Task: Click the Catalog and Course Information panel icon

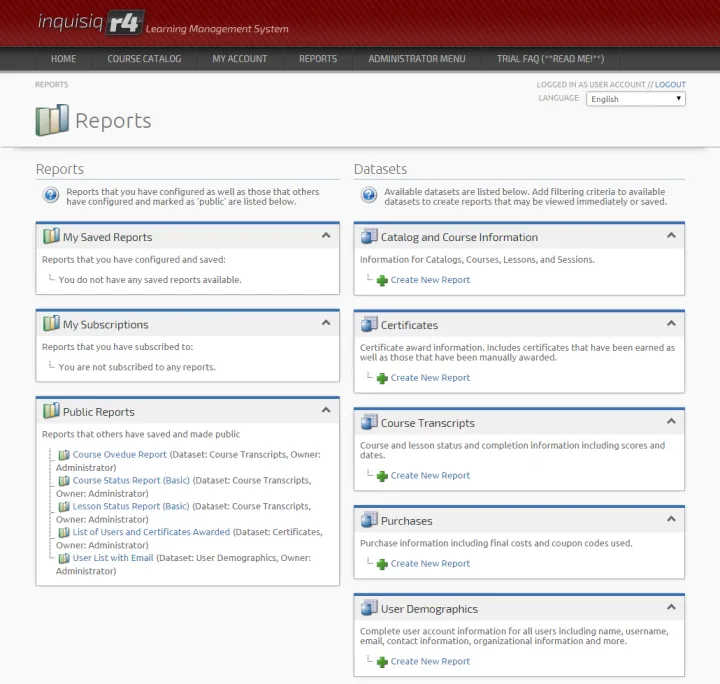Action: [369, 237]
